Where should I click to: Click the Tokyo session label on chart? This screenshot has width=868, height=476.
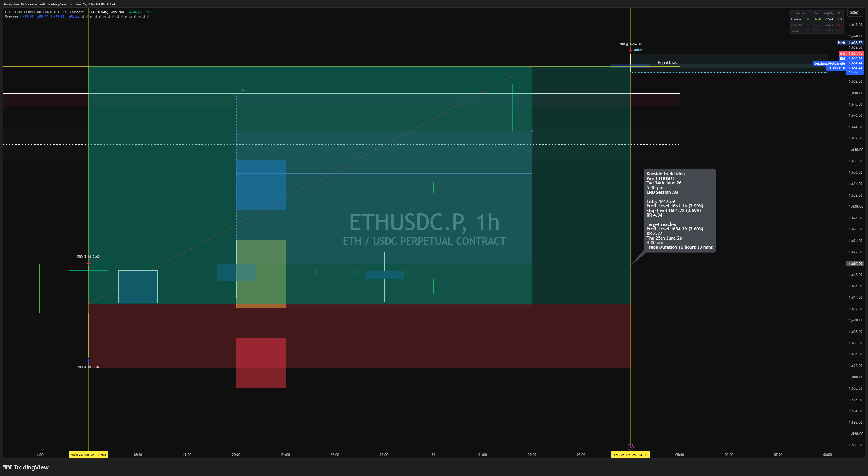(x=242, y=90)
